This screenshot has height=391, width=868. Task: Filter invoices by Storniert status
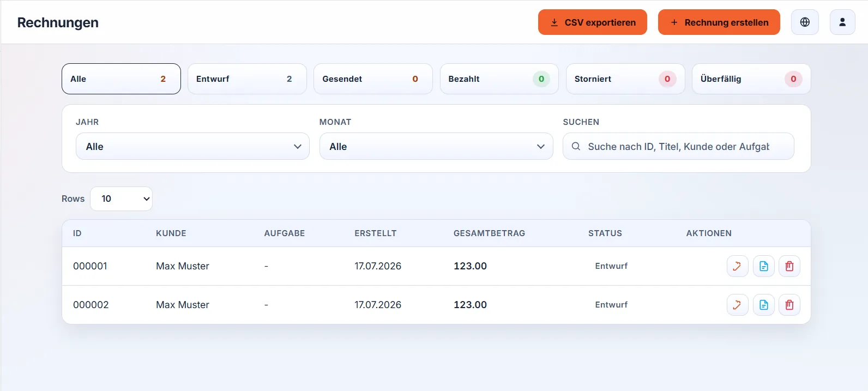pos(625,79)
